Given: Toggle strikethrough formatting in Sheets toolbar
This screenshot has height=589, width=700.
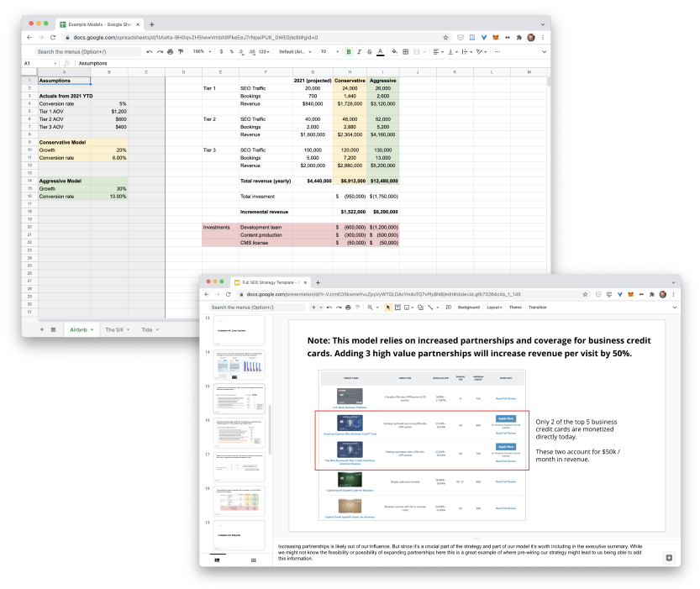Looking at the screenshot, I should 370,52.
